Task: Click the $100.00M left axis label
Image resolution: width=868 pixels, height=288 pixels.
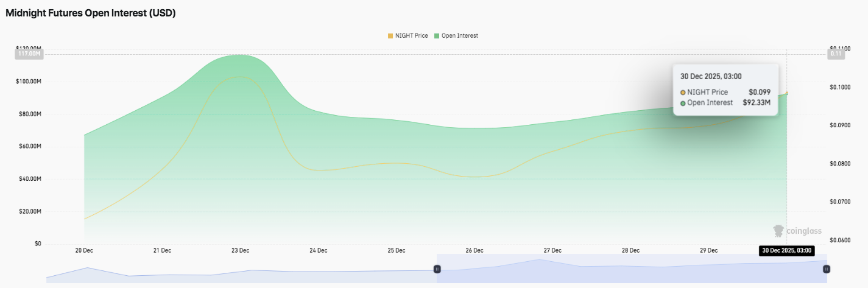Action: (x=28, y=82)
